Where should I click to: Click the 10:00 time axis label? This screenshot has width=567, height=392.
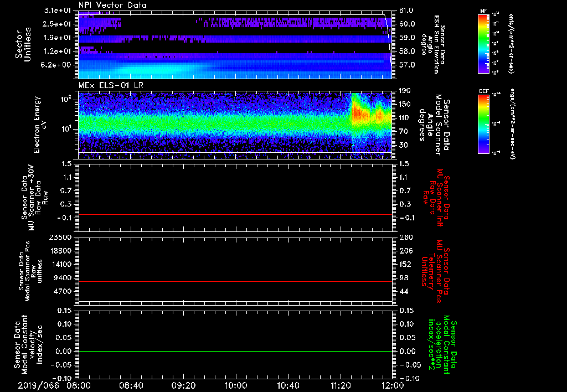[236, 385]
